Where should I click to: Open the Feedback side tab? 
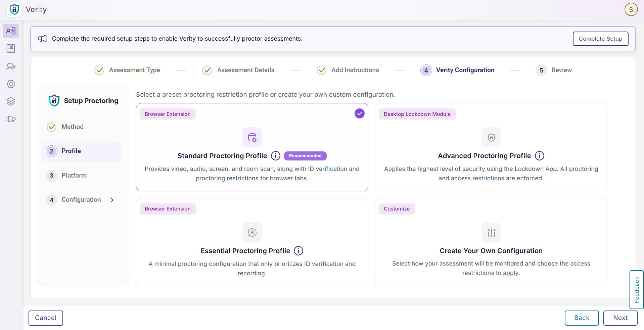point(637,290)
